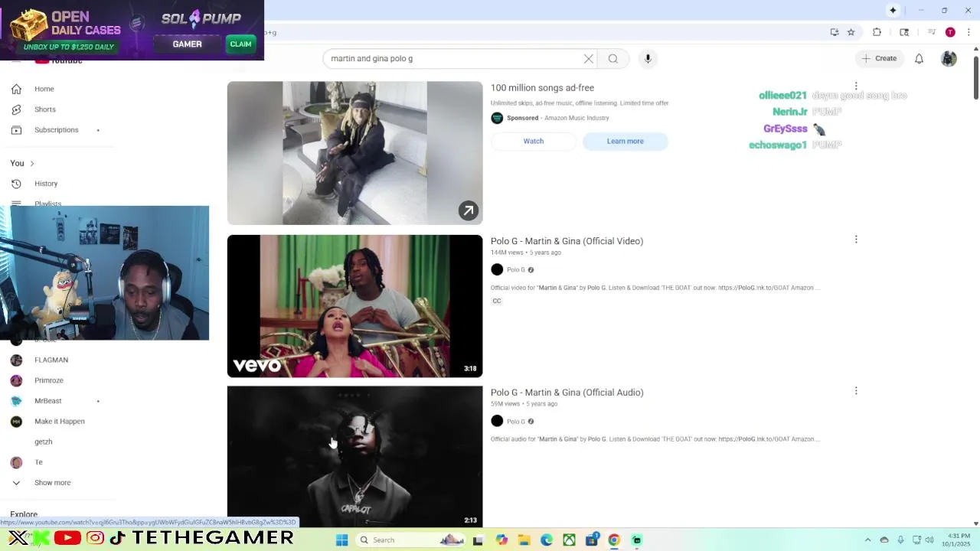Click Learn more on the ad
This screenshot has height=551, width=980.
(x=626, y=141)
